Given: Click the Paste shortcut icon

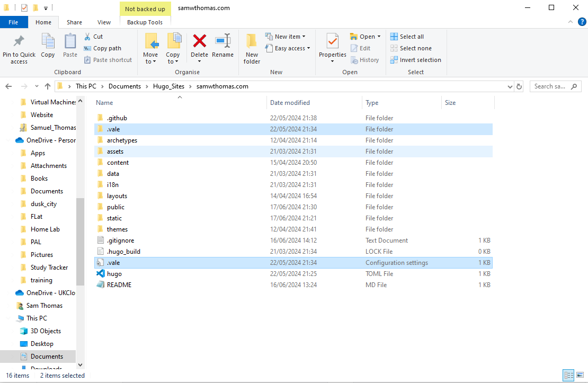Looking at the screenshot, I should 87,59.
